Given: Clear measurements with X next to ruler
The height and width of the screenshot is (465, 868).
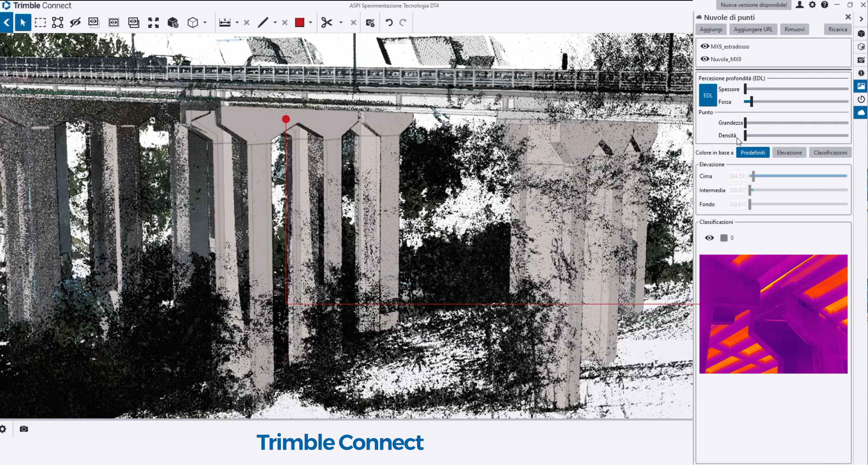Looking at the screenshot, I should pyautogui.click(x=247, y=23).
